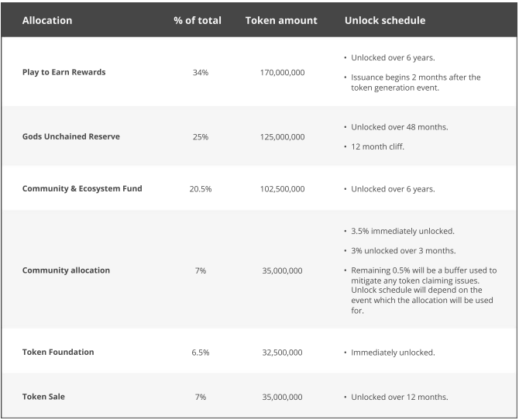Select the Community & Ecosystem Fund label
Viewport: 519px width, 420px height.
tap(82, 188)
